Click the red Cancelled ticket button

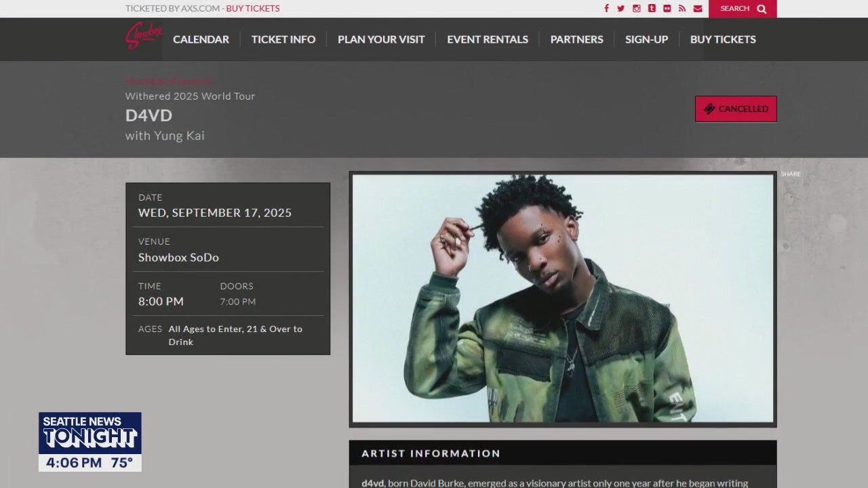(736, 109)
